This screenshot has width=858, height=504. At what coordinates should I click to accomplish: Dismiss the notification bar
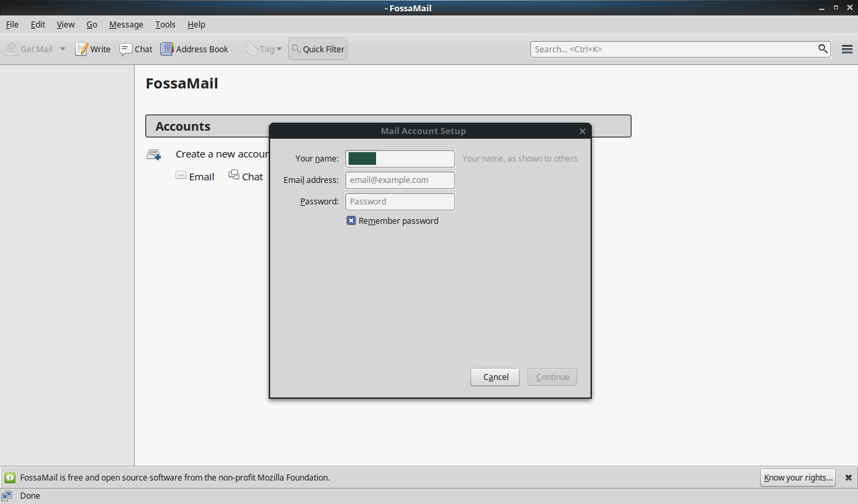(x=849, y=478)
